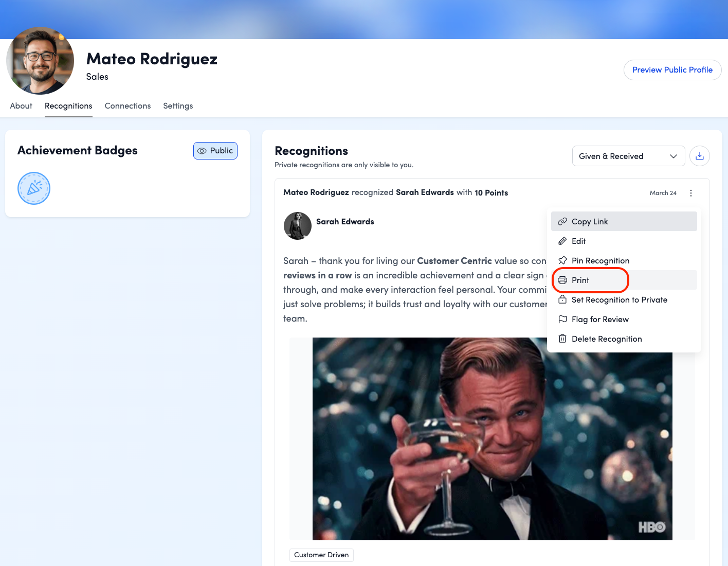Click the download recognitions icon
This screenshot has height=566, width=728.
point(700,156)
